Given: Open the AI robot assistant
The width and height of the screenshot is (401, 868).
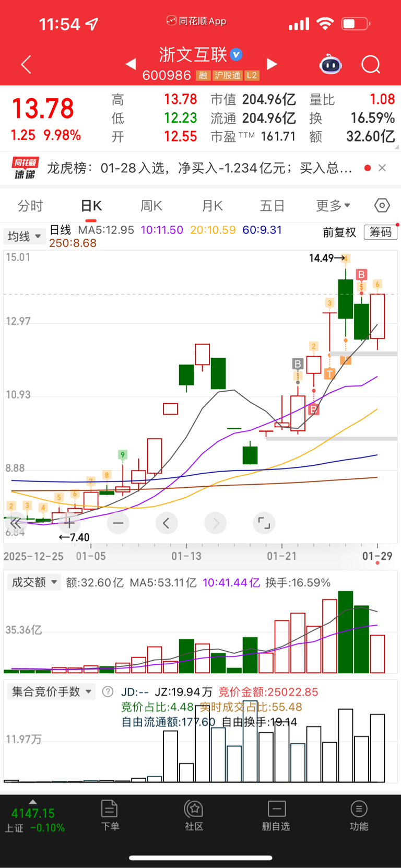Looking at the screenshot, I should 331,65.
